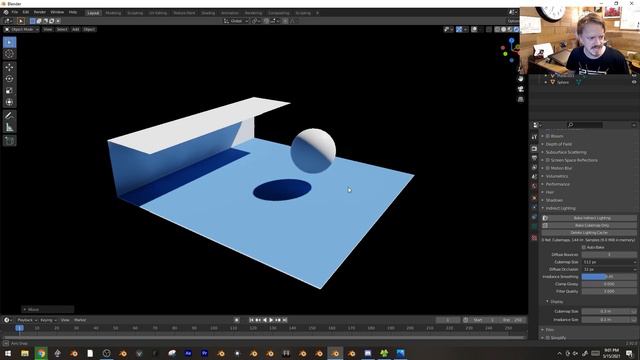Open the Scene properties tab
Screen dimensions: 640x360
(x=534, y=177)
